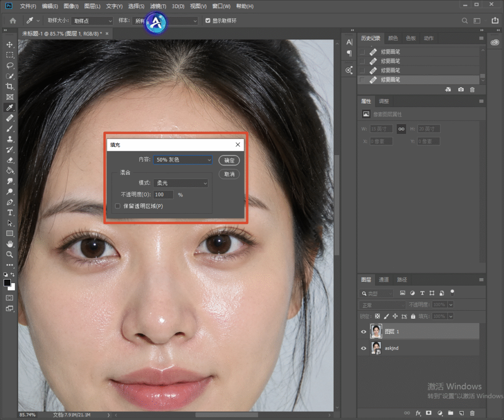The width and height of the screenshot is (504, 420).
Task: Delete layer trash icon in Layers panel
Action: click(472, 413)
